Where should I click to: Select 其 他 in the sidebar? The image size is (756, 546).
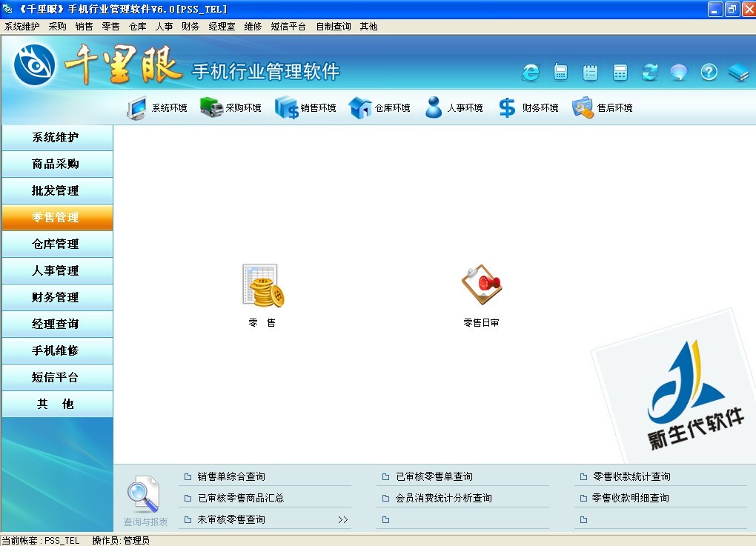(x=57, y=404)
